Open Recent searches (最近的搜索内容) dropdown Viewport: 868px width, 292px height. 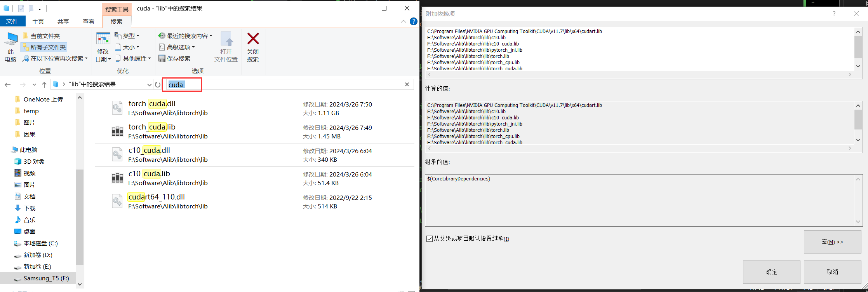(x=185, y=36)
